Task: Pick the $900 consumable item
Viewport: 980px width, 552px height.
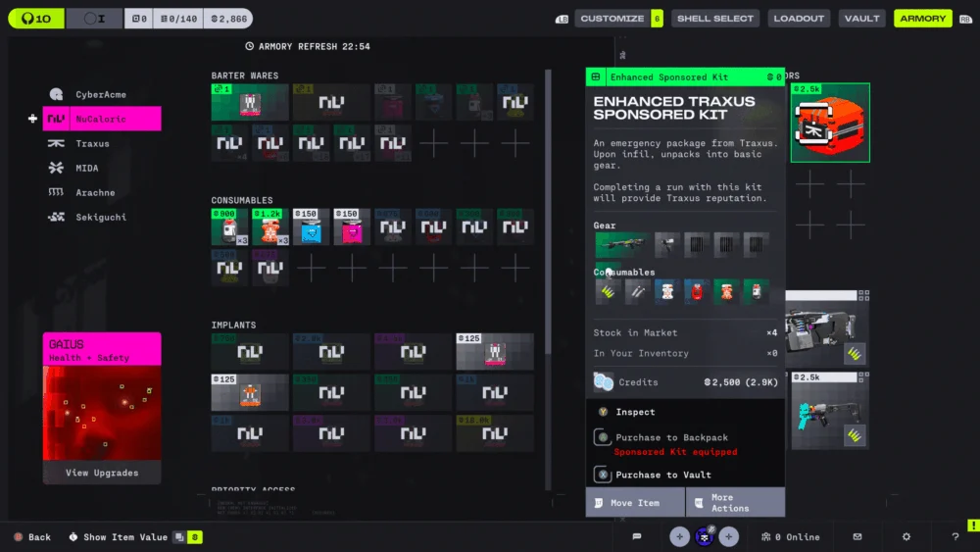Action: coord(229,226)
